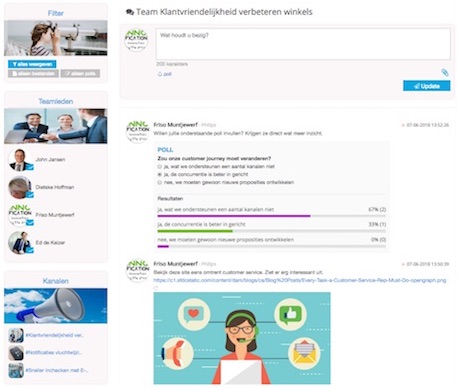Viewport: 458px width, 388px height.
Task: Click the mail icon on Dietske Hoffman's avatar
Action: [30, 195]
